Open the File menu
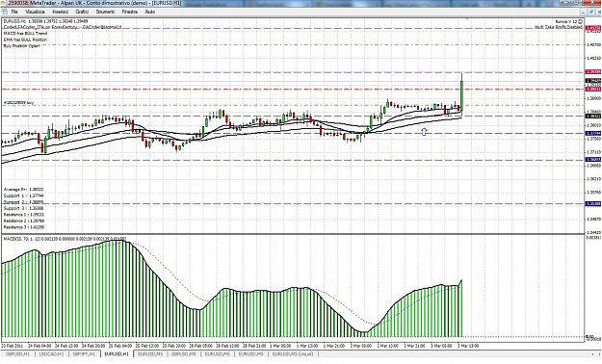 [14, 12]
